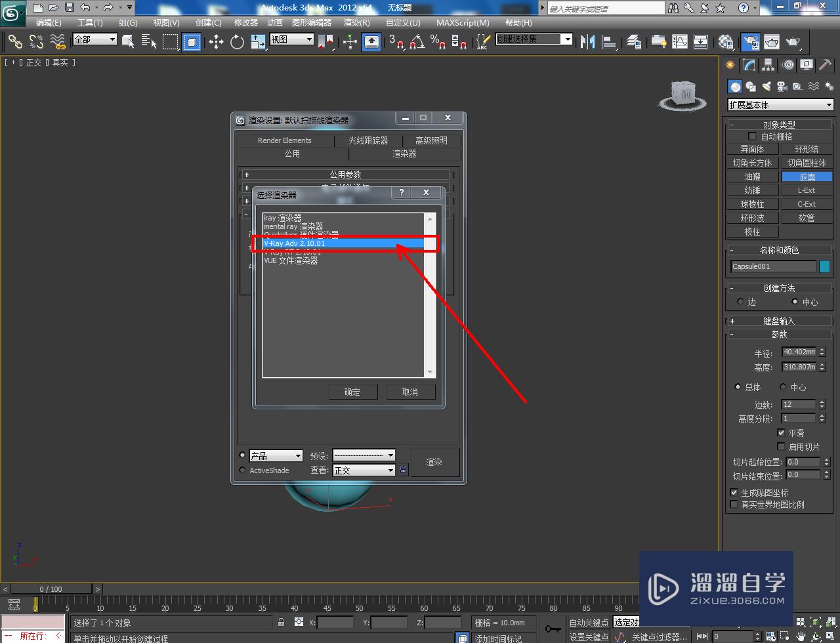Switch to the Create panel tab

pos(730,65)
